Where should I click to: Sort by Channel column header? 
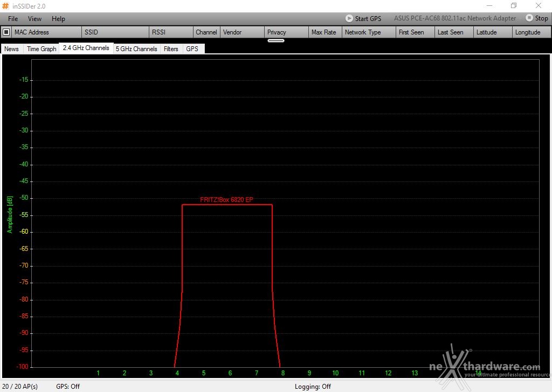[x=206, y=32]
